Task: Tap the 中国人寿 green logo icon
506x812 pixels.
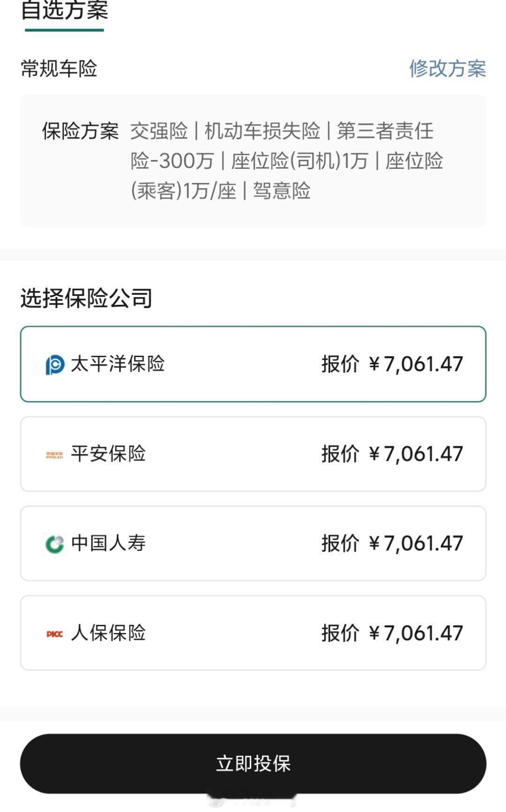Action: point(54,544)
